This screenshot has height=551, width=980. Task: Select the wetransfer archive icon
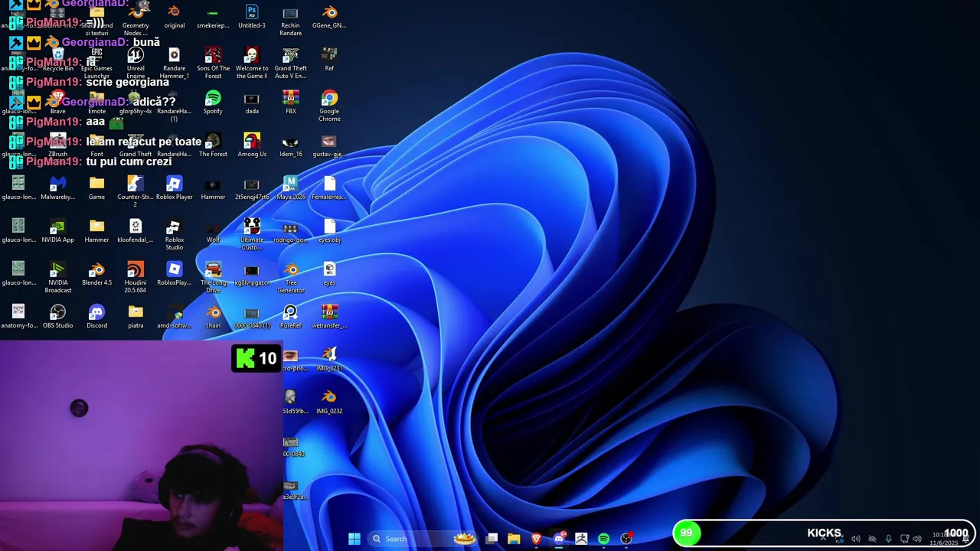(x=329, y=317)
